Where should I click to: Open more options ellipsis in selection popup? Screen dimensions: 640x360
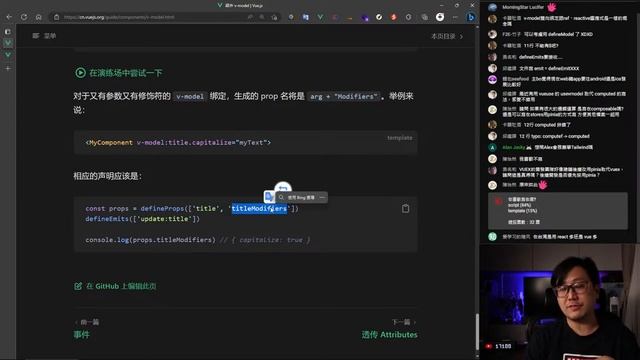(x=322, y=198)
